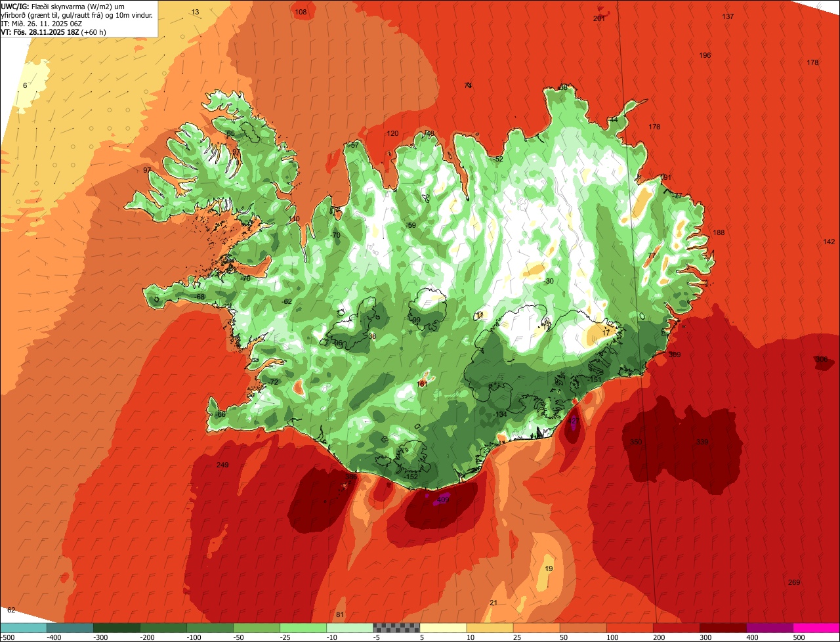Click the map value '306'
Image resolution: width=840 pixels, height=642 pixels.
click(822, 360)
